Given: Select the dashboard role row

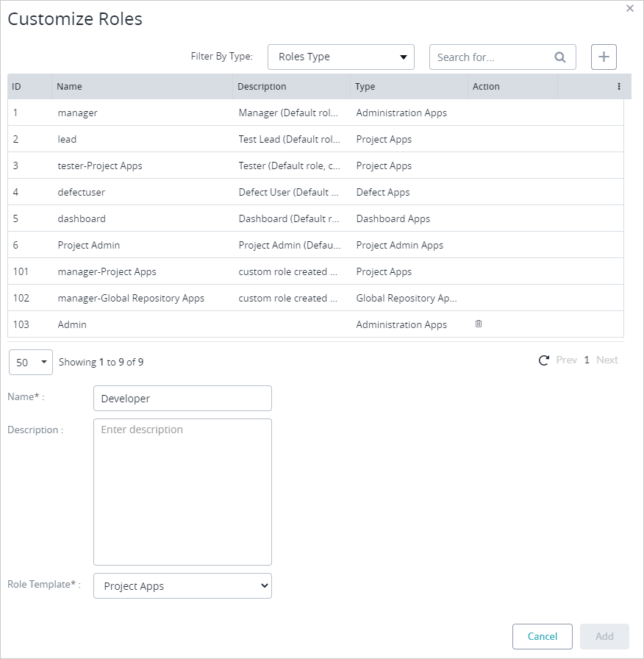Looking at the screenshot, I should pyautogui.click(x=221, y=218).
